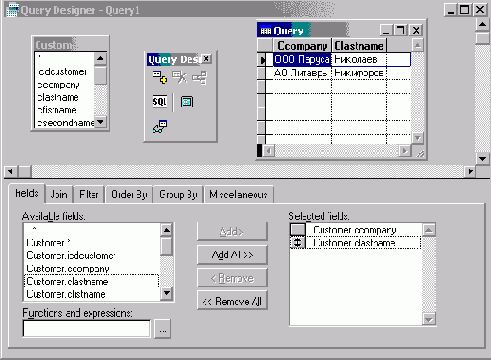Click down arrow of Selected fields scrollbar
This screenshot has width=491, height=360.
coord(429,319)
